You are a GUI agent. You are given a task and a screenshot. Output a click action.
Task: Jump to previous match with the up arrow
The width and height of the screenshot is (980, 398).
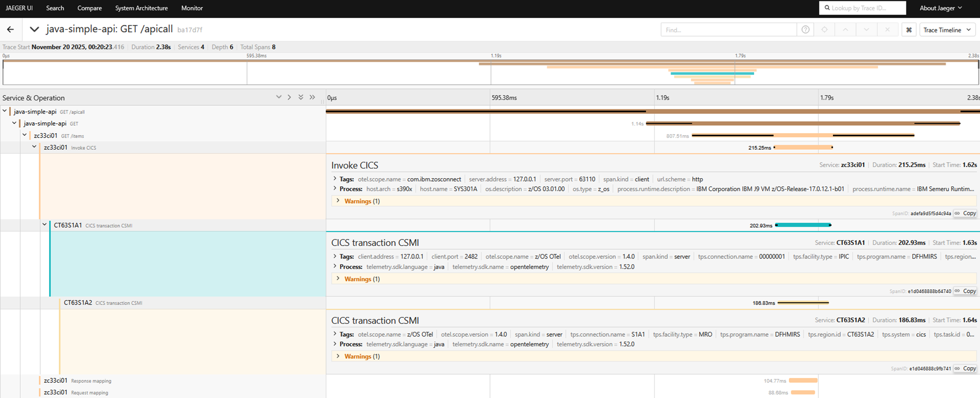845,30
